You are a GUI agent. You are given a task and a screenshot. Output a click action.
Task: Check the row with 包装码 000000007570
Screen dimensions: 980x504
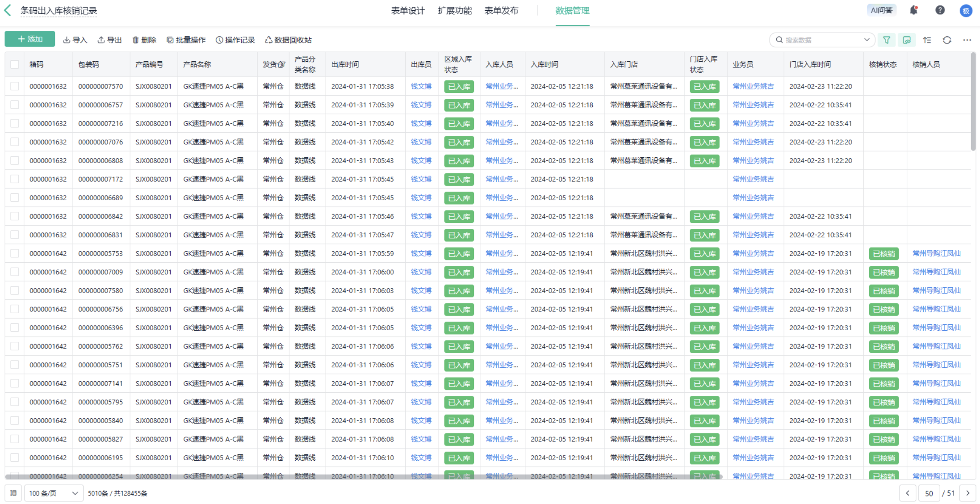[15, 86]
